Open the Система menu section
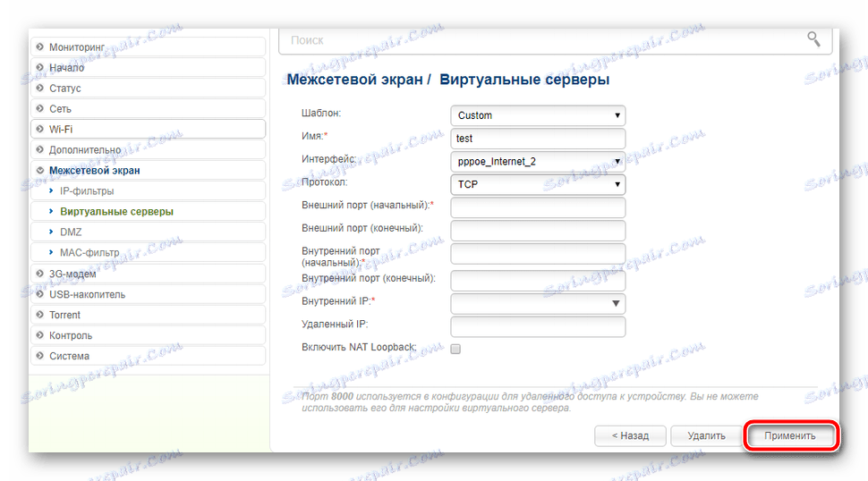 (148, 356)
